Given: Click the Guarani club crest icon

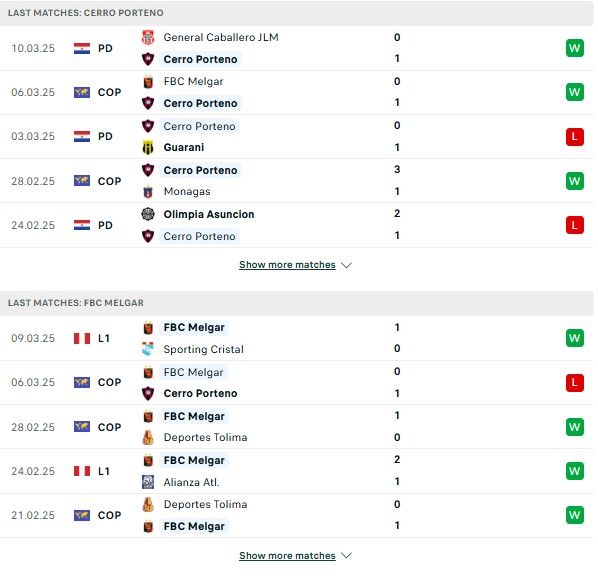Looking at the screenshot, I should pos(148,147).
